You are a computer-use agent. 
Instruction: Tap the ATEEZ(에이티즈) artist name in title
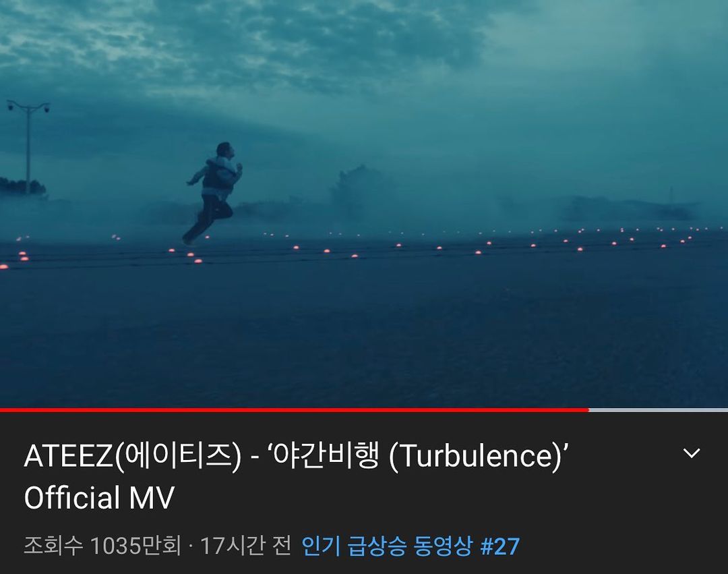(133, 455)
